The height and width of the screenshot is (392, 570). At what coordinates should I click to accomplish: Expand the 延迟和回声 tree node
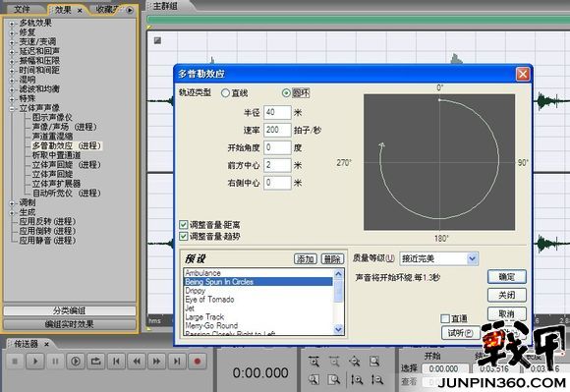pos(12,52)
